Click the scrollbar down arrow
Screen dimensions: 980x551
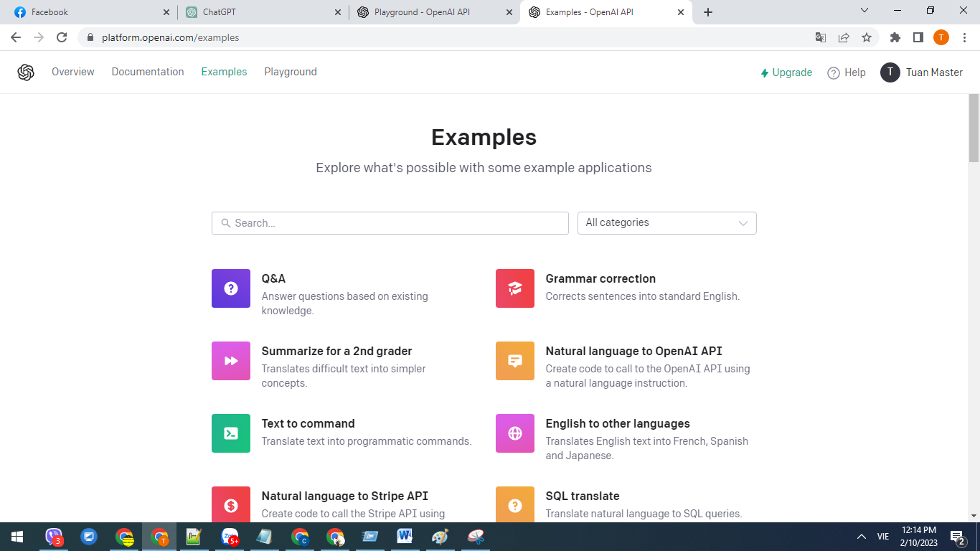click(x=974, y=515)
